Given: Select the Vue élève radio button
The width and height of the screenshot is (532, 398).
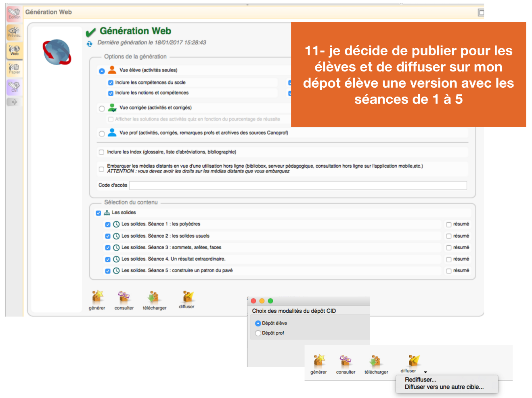Looking at the screenshot, I should 102,71.
